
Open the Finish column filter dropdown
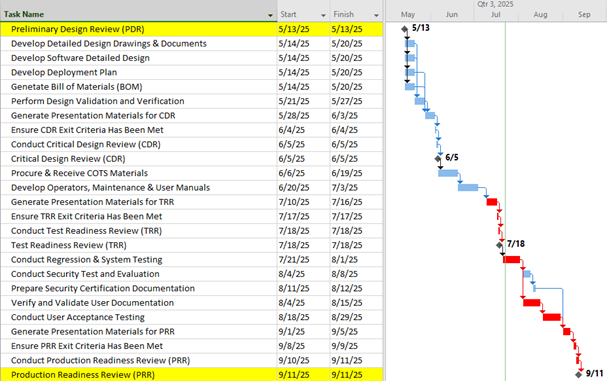tap(376, 15)
